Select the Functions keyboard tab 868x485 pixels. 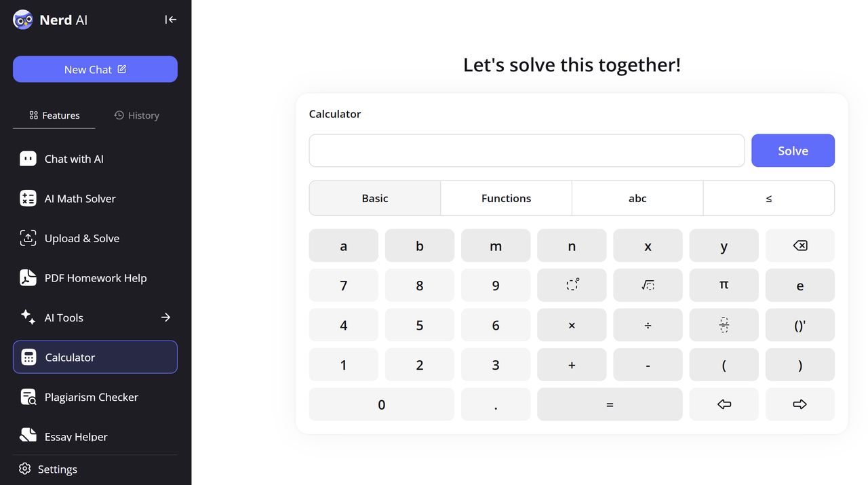click(506, 198)
